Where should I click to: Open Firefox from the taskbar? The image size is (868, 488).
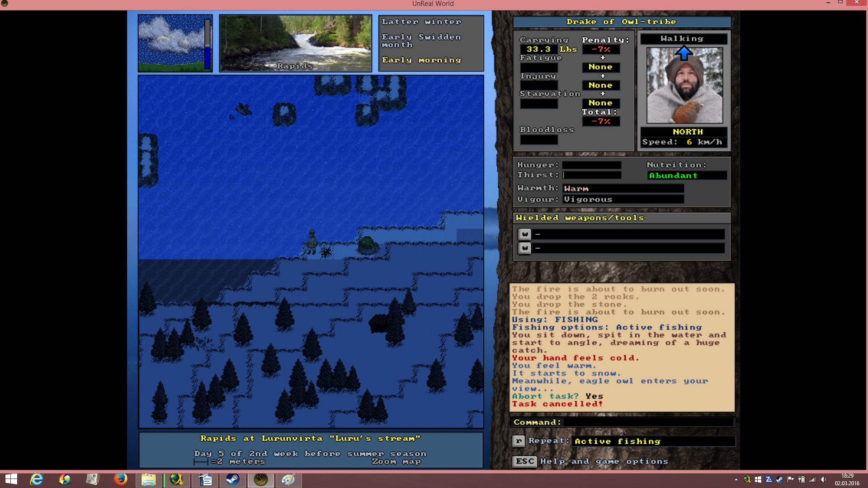tap(120, 479)
